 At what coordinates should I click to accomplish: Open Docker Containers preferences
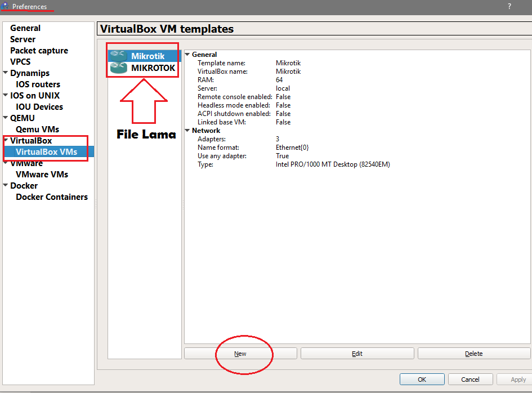[52, 197]
